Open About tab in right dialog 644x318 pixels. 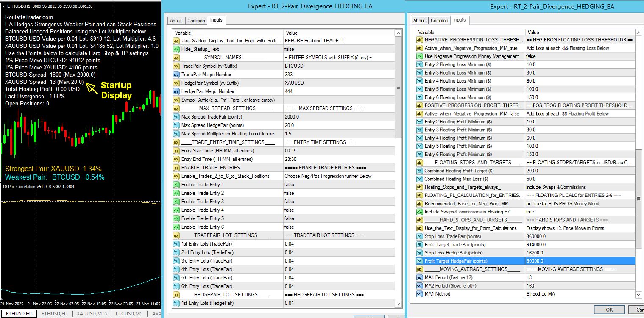point(419,20)
